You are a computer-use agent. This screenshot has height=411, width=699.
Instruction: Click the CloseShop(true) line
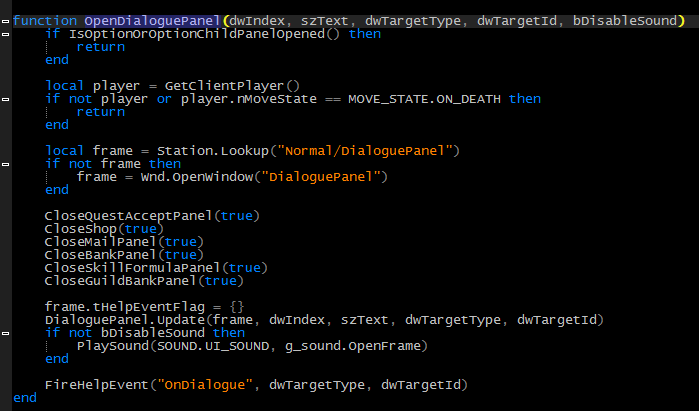pyautogui.click(x=104, y=229)
